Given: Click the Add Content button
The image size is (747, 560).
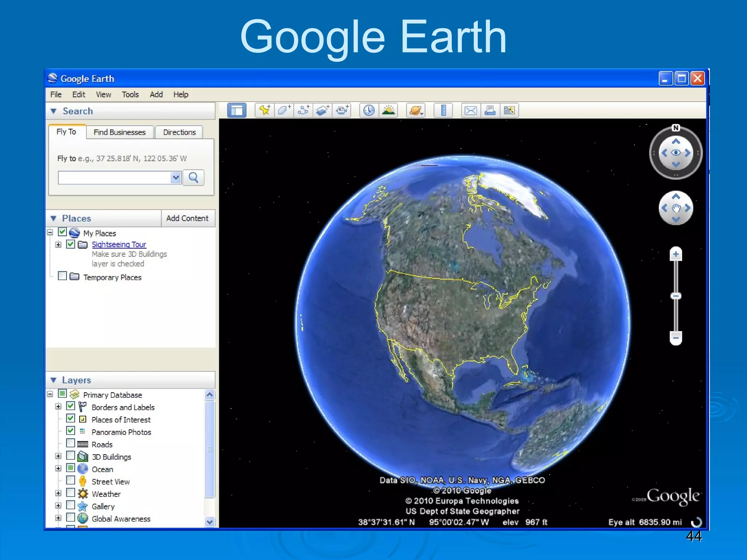Looking at the screenshot, I should click(x=187, y=218).
